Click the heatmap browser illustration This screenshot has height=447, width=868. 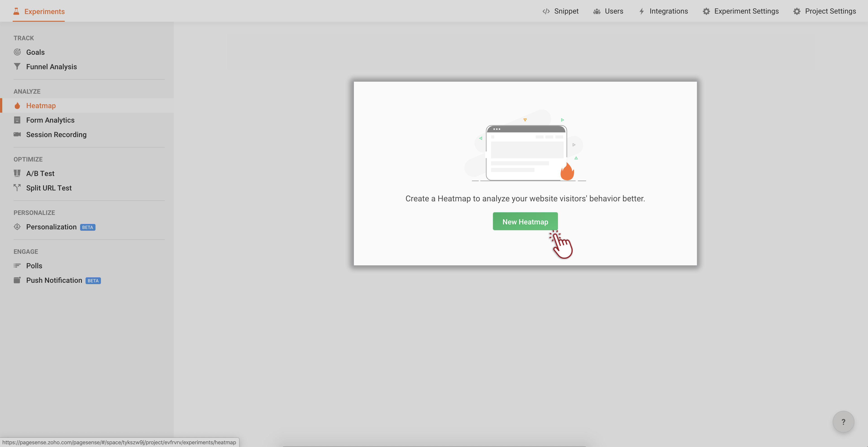pos(526,153)
